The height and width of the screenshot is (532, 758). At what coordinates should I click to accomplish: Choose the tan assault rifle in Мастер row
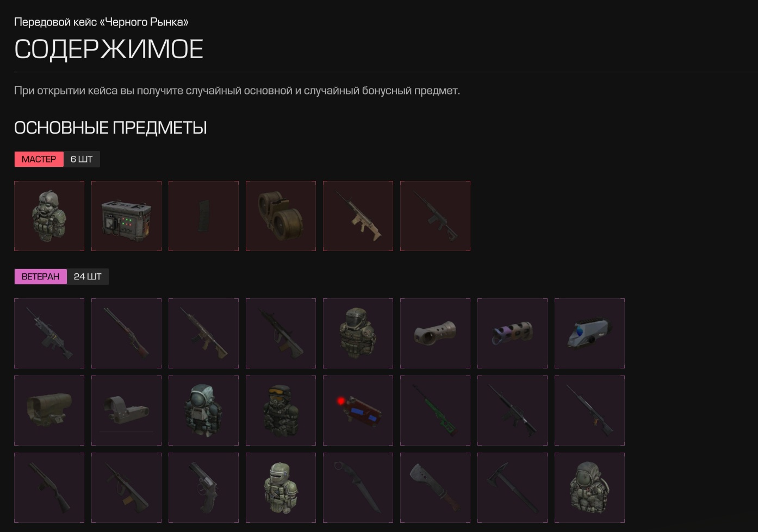(x=358, y=216)
